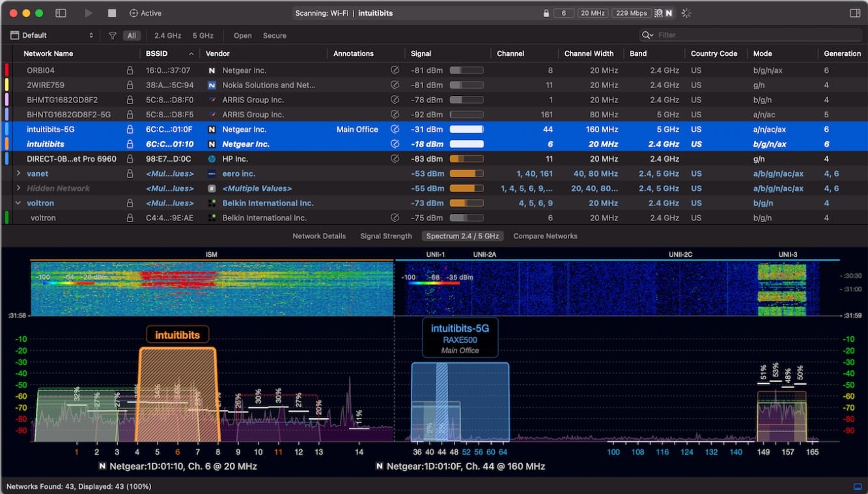Show only Secure networks

click(x=275, y=36)
